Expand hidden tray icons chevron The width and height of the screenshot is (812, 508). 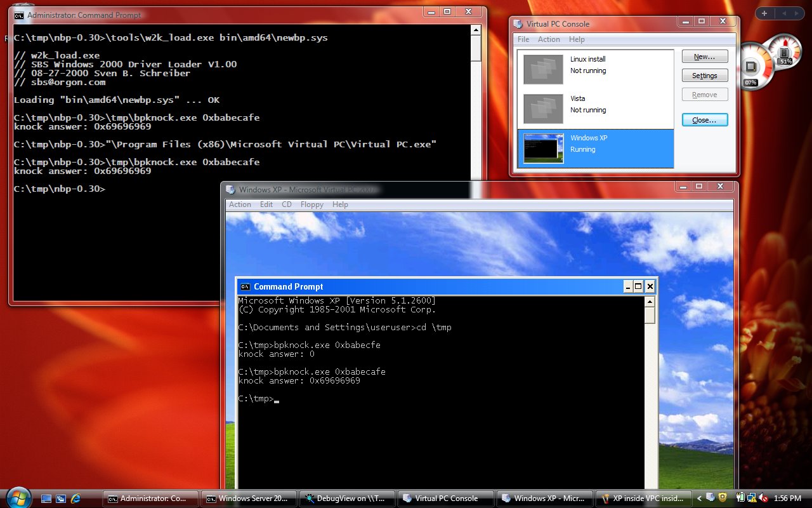point(699,498)
